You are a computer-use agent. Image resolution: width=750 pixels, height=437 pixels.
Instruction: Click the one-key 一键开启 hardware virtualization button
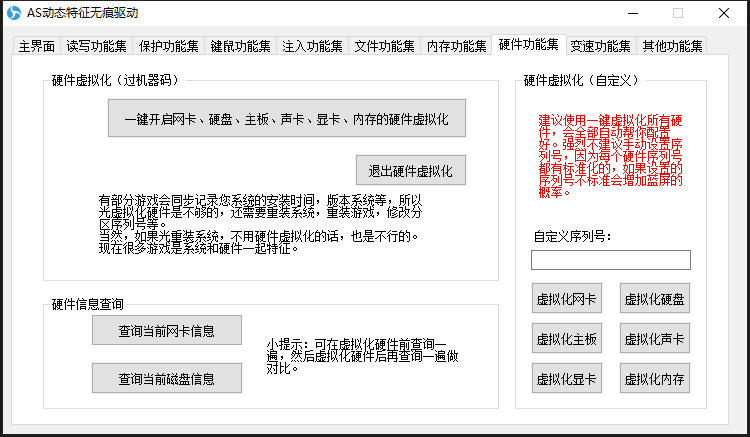287,119
